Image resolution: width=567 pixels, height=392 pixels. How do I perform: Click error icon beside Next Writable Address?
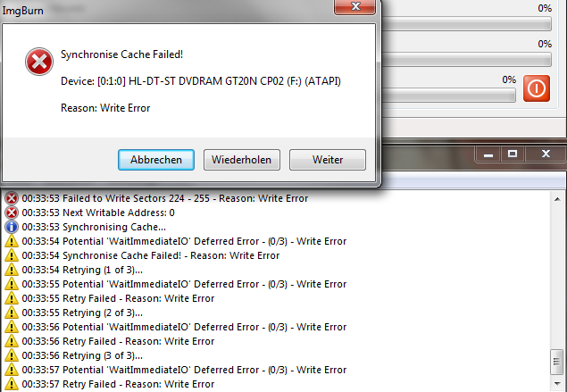[12, 213]
